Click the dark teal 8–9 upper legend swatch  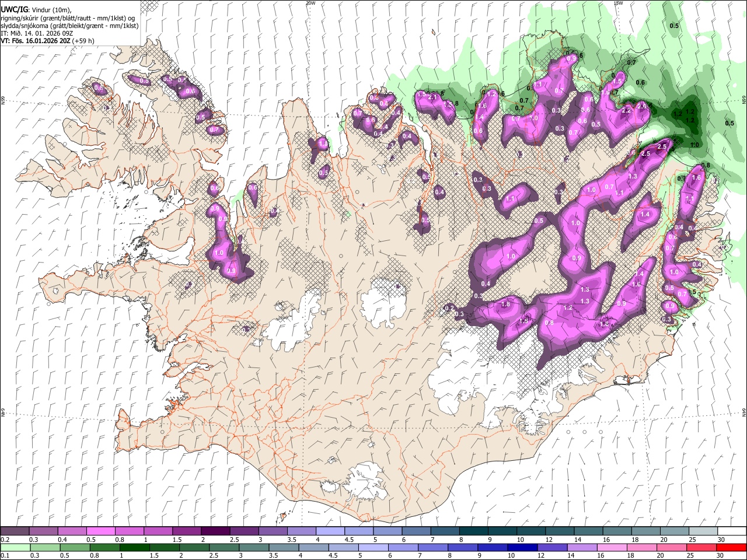(x=473, y=531)
